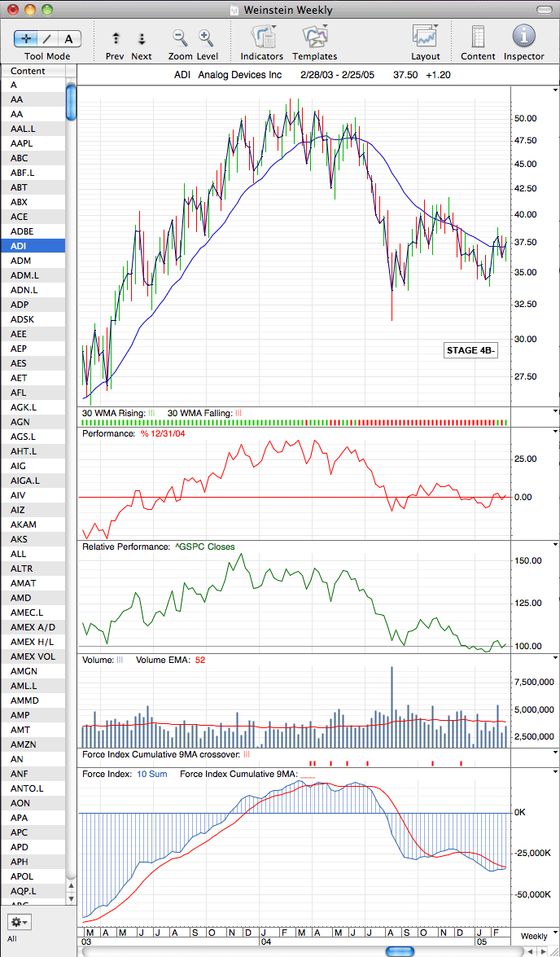Click the sidebar vertical scrollbar thumb
The height and width of the screenshot is (957, 560).
tap(71, 103)
